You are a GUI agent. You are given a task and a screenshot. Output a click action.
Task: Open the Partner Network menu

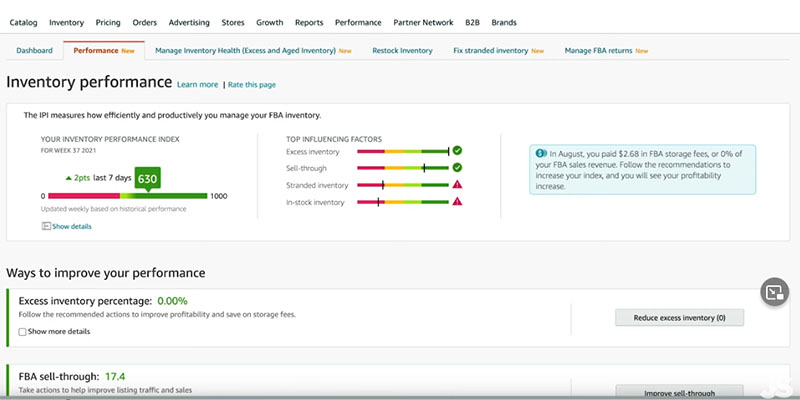click(424, 22)
